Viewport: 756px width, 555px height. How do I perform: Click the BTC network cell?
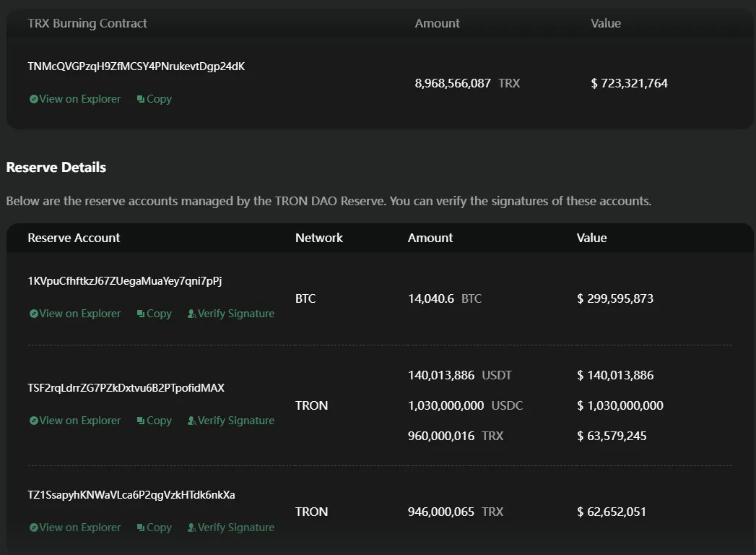coord(305,298)
